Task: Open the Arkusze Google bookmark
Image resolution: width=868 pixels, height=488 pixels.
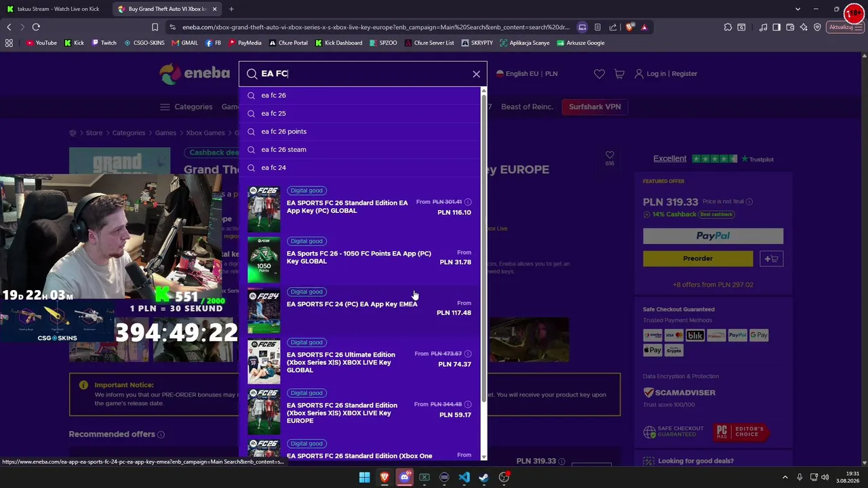Action: pos(580,43)
